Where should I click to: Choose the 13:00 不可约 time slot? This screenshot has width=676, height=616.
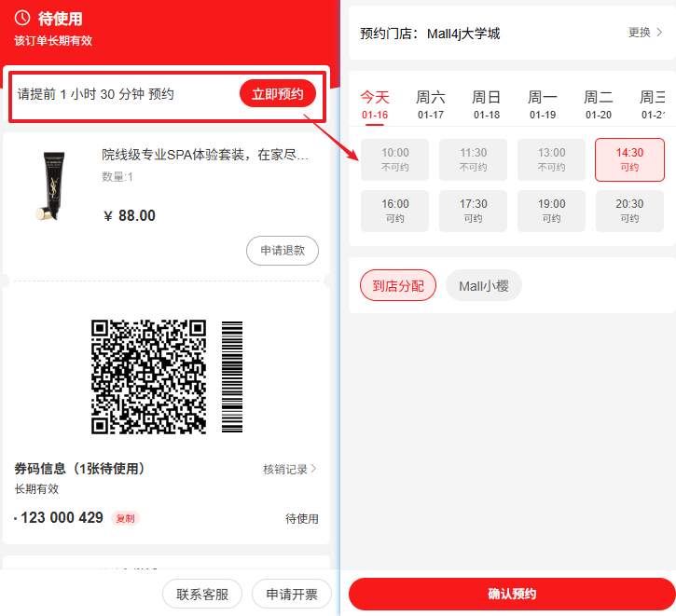click(x=551, y=159)
